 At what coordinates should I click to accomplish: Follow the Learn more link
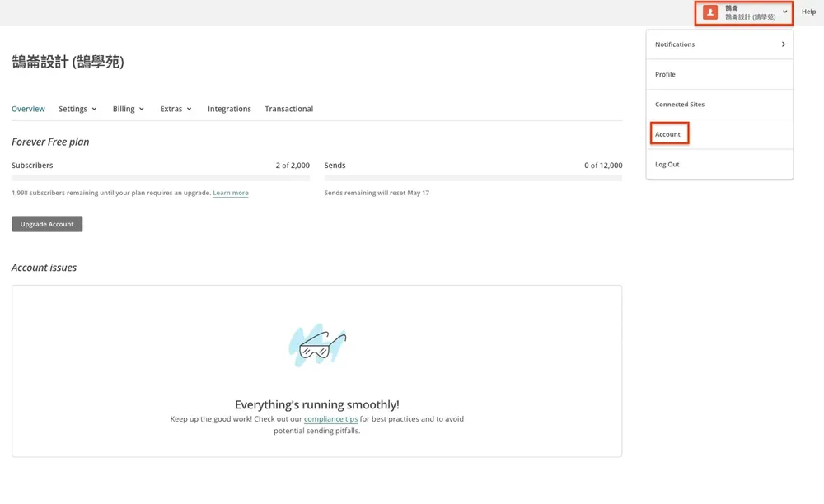point(231,193)
